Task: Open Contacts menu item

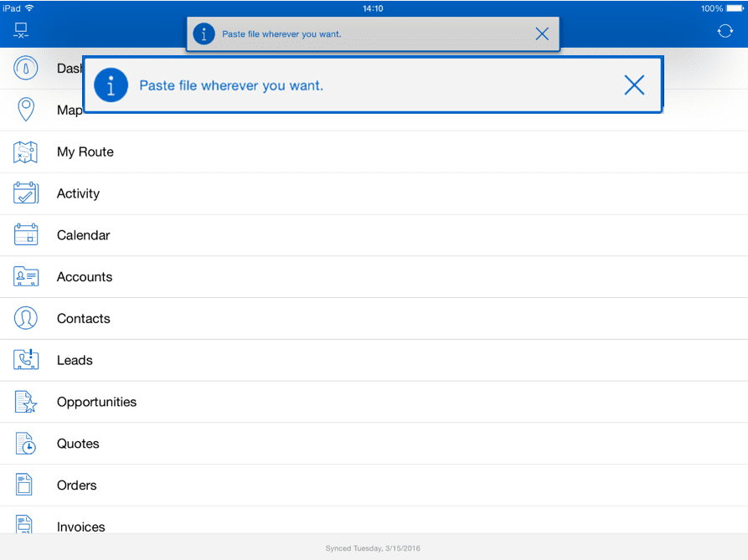Action: 374,318
